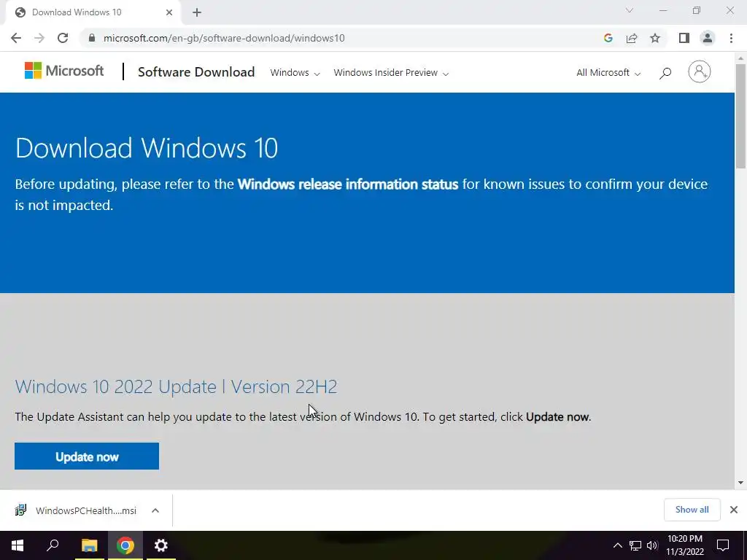Open Chrome three-dot menu
The width and height of the screenshot is (747, 560).
point(731,38)
